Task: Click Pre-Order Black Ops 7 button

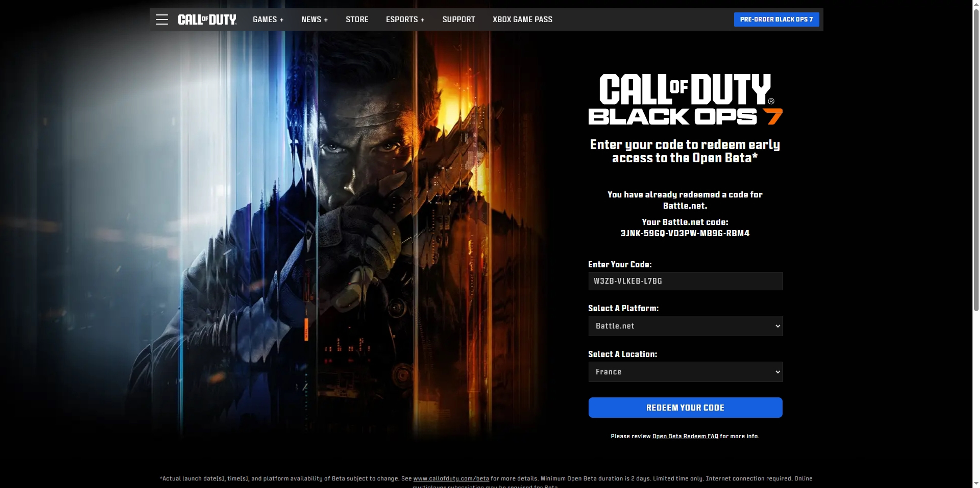Action: click(776, 19)
